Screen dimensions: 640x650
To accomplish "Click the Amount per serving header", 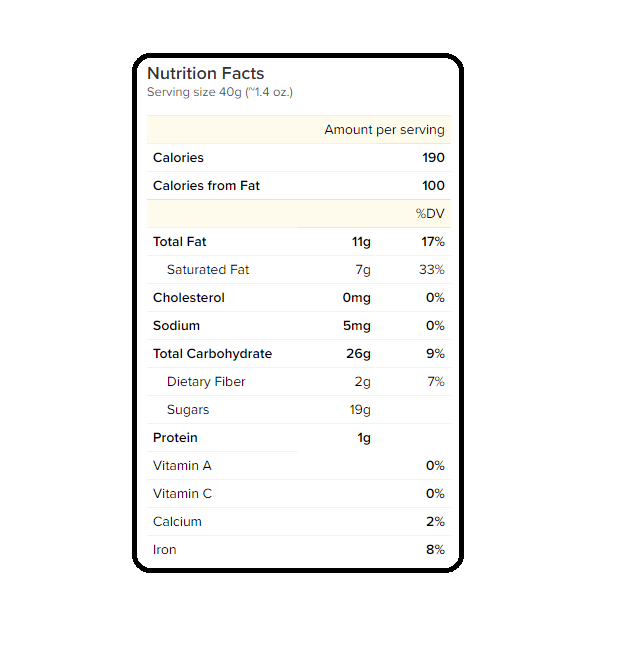I will pos(384,130).
